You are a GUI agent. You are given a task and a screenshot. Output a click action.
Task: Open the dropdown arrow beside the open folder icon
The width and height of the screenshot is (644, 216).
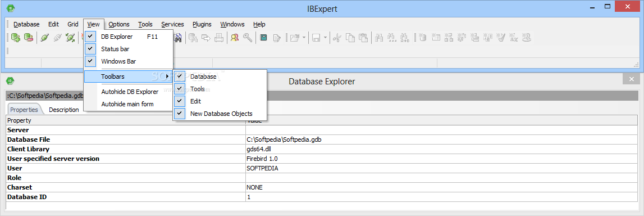pos(304,38)
